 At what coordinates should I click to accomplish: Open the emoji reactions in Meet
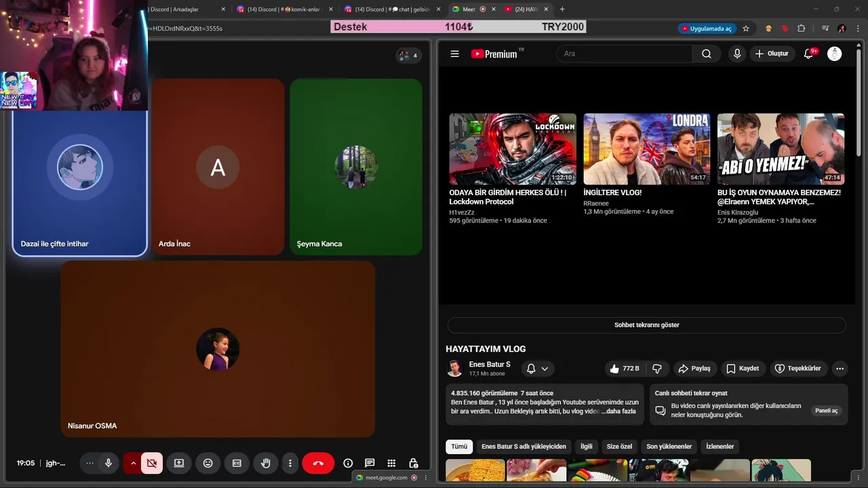(208, 463)
